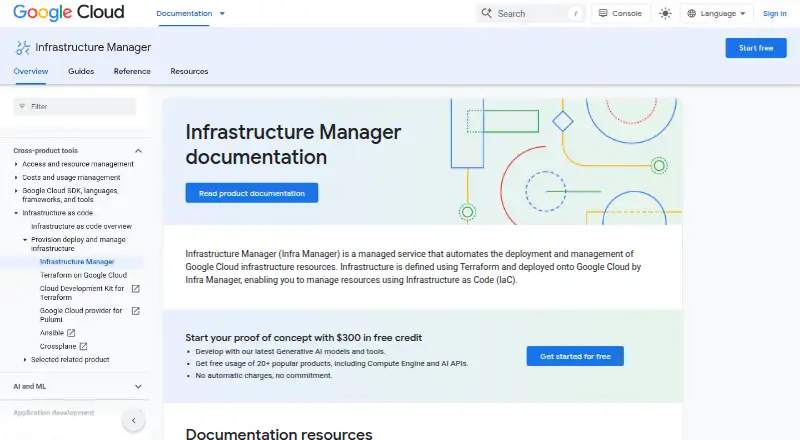This screenshot has width=800, height=440.
Task: Open the Resources tab
Action: [x=189, y=71]
